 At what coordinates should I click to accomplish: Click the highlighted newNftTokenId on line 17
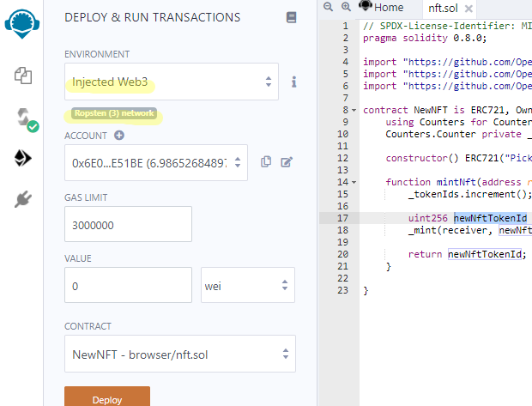point(490,218)
